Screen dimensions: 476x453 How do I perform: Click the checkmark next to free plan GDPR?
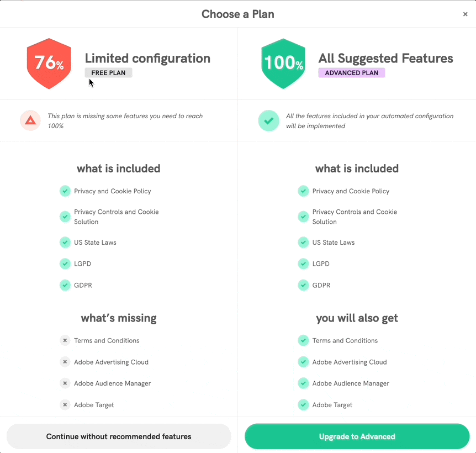[65, 285]
